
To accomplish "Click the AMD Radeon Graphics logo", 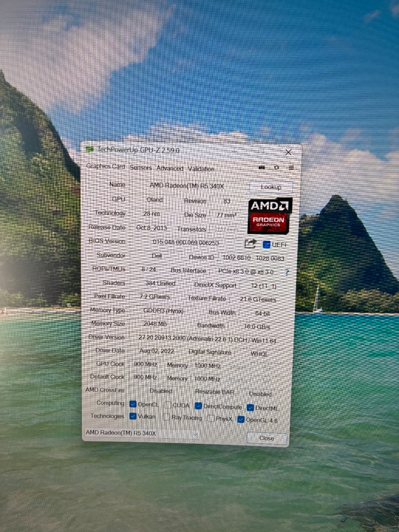I will tap(270, 215).
